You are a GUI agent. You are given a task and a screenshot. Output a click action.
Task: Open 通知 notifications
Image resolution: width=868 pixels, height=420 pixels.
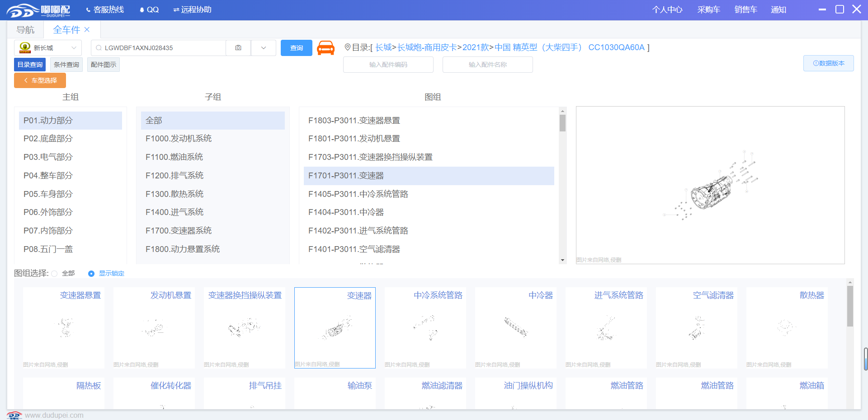pyautogui.click(x=778, y=9)
